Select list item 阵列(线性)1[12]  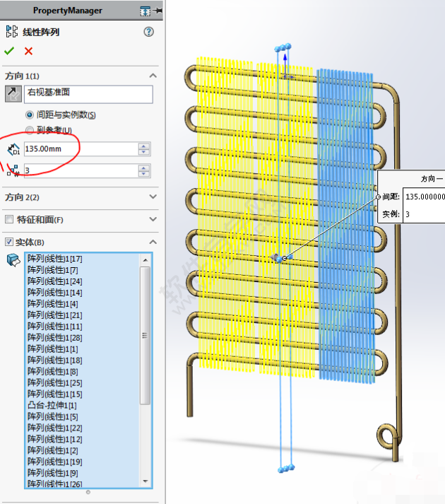(x=54, y=439)
